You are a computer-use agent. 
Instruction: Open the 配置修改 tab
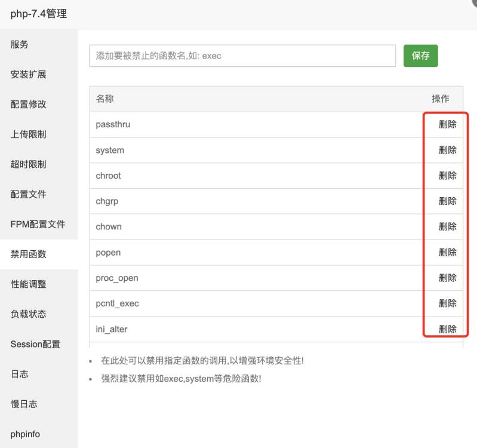(28, 105)
